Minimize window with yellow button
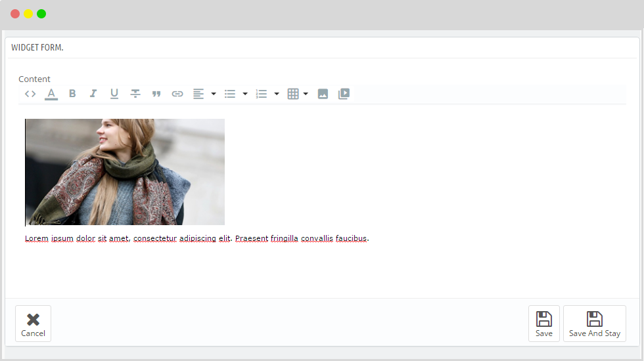Image resolution: width=644 pixels, height=361 pixels. tap(28, 14)
